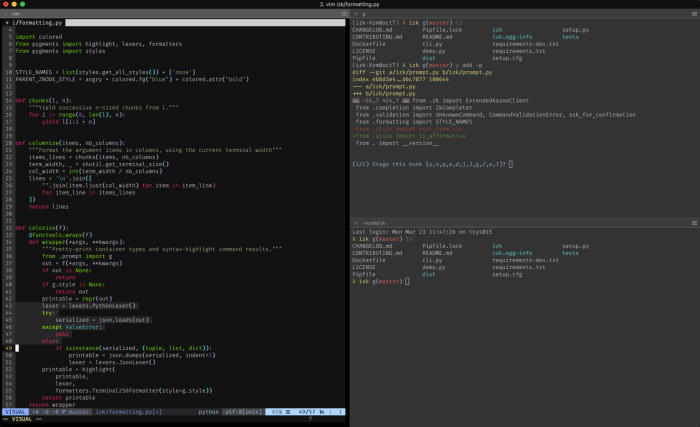Close the ~/code/izk bottom pane X

(356, 223)
